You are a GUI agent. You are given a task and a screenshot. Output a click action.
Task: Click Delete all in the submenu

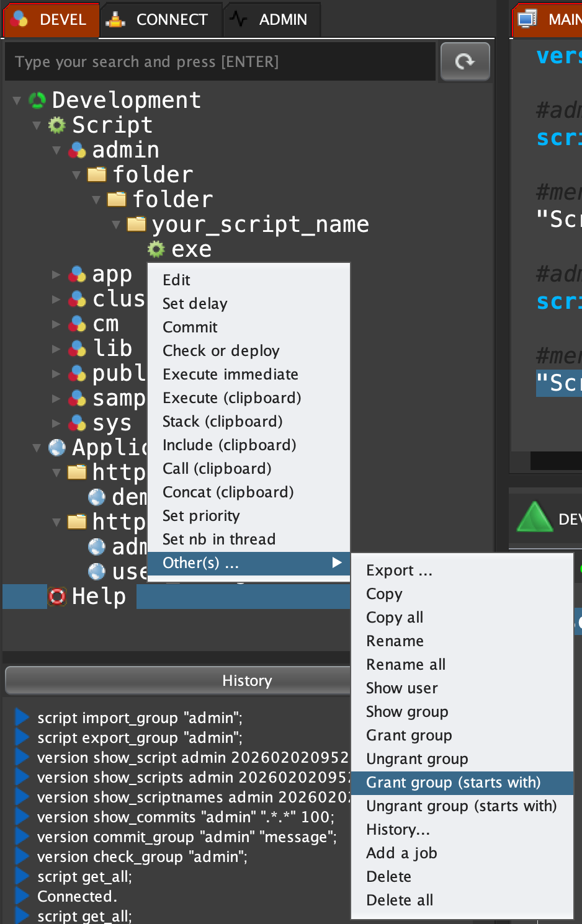coord(400,900)
